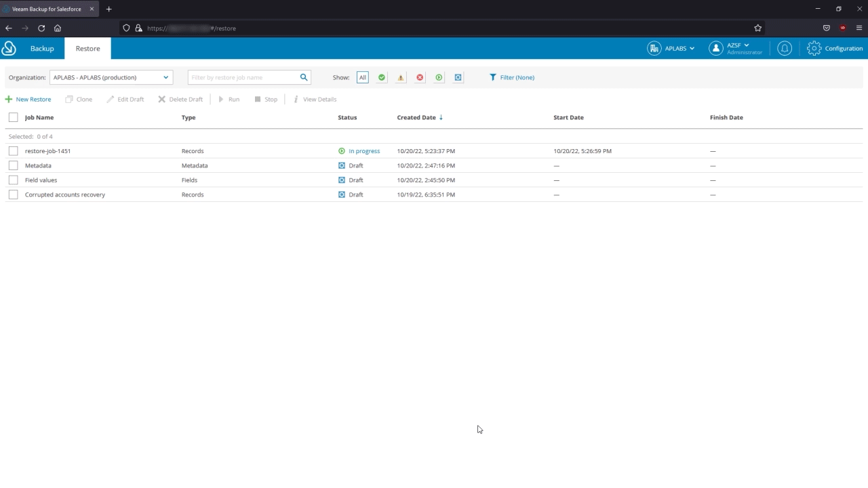
Task: Click the user avatar icon
Action: [716, 48]
